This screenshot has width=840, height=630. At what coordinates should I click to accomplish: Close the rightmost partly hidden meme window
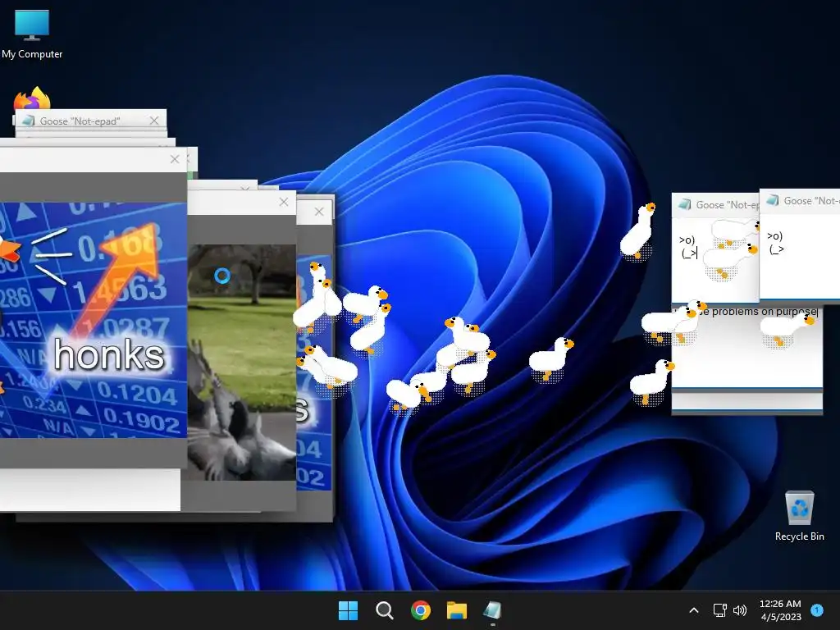(319, 212)
